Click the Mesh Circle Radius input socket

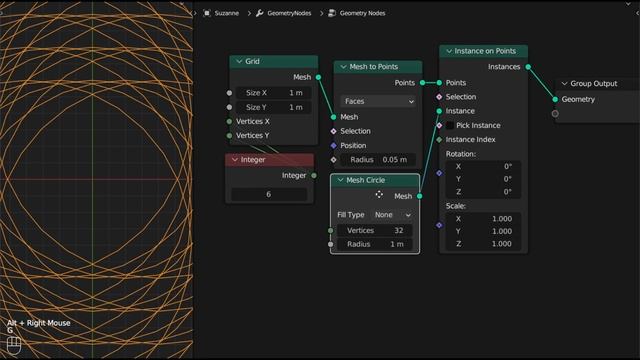331,244
